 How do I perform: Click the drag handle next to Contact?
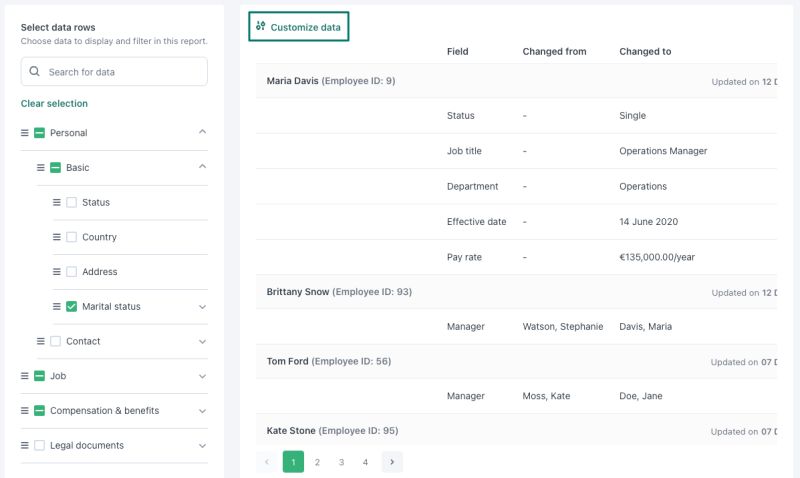[41, 341]
